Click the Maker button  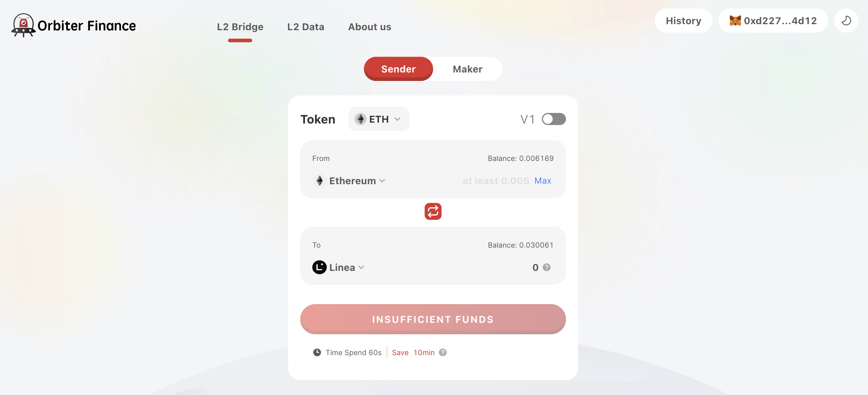point(467,69)
